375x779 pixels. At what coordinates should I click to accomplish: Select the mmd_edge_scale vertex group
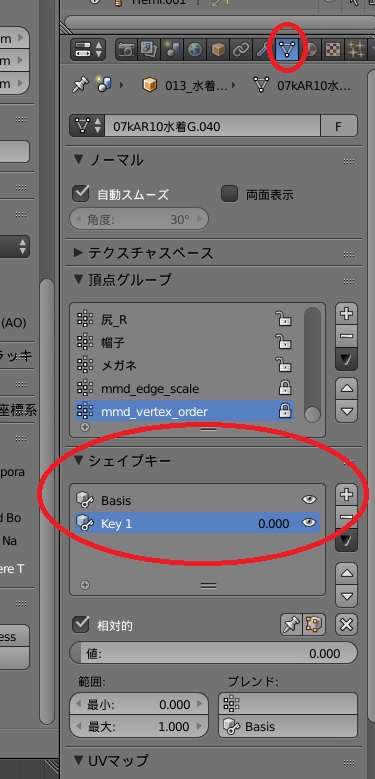(184, 389)
